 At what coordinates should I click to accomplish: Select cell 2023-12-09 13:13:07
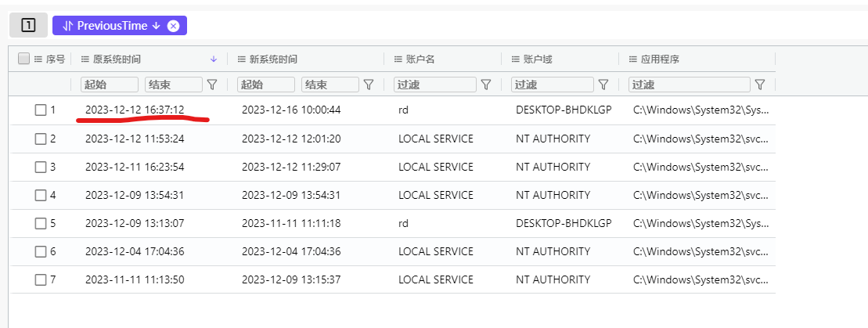135,223
